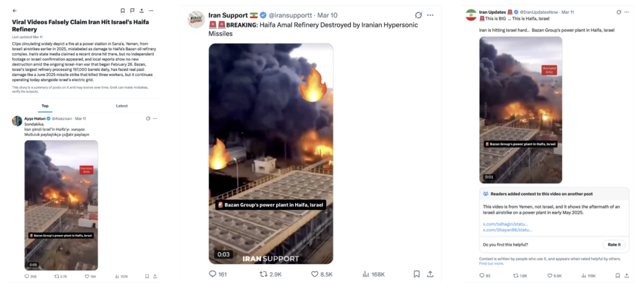Reply to the Iran Support post
Viewport: 644px width, 291px height.
[213, 274]
